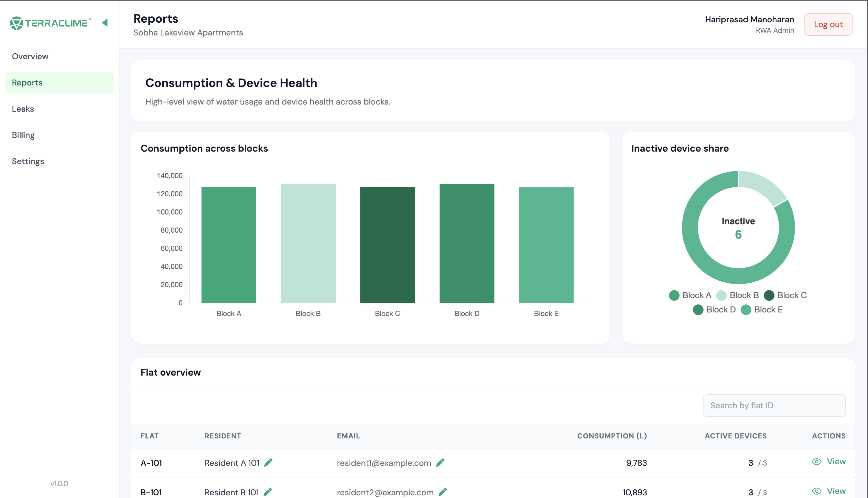This screenshot has width=868, height=498.
Task: Sort by the Consumption (L) column header
Action: (x=612, y=436)
